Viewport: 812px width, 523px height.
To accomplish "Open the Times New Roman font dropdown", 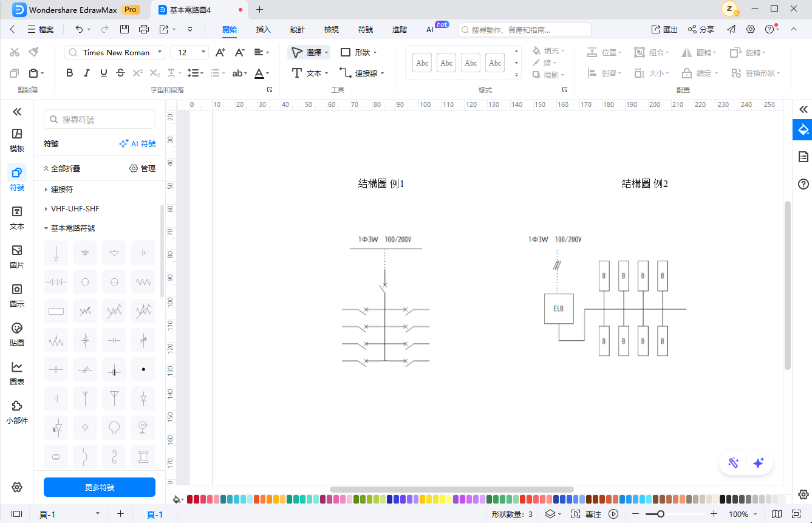I will pyautogui.click(x=115, y=52).
